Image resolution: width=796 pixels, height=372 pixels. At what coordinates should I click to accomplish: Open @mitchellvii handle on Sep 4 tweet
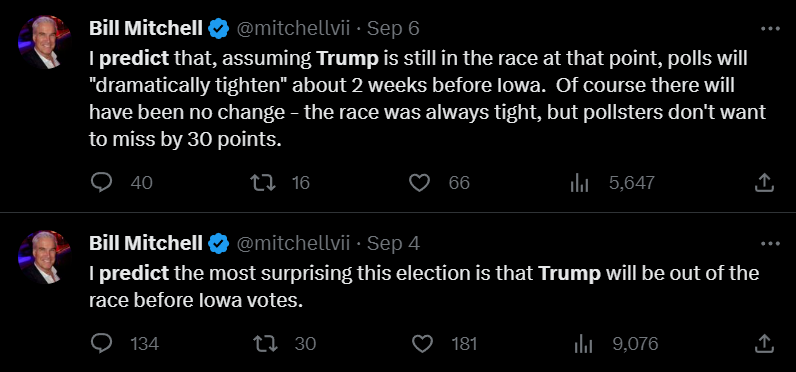293,244
